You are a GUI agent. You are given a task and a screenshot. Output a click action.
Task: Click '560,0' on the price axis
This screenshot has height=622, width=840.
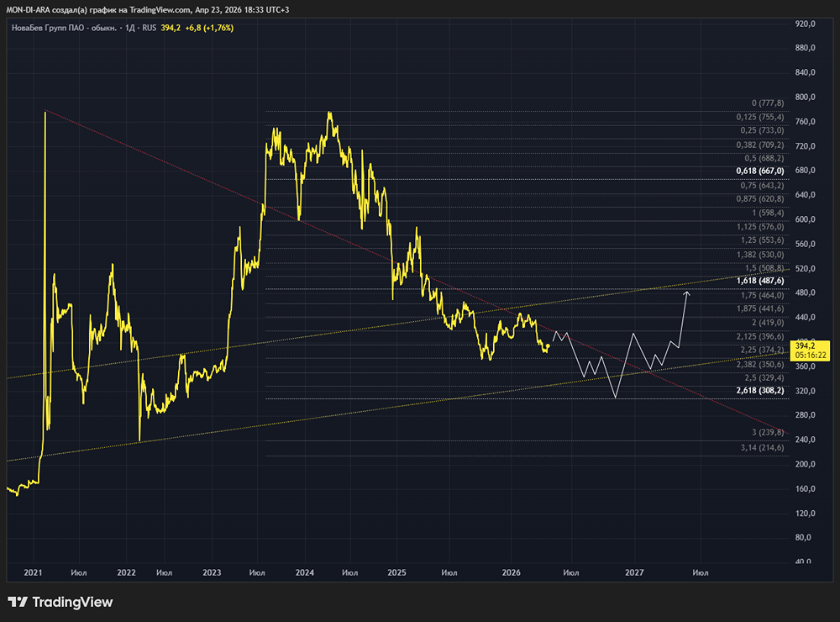tap(806, 244)
